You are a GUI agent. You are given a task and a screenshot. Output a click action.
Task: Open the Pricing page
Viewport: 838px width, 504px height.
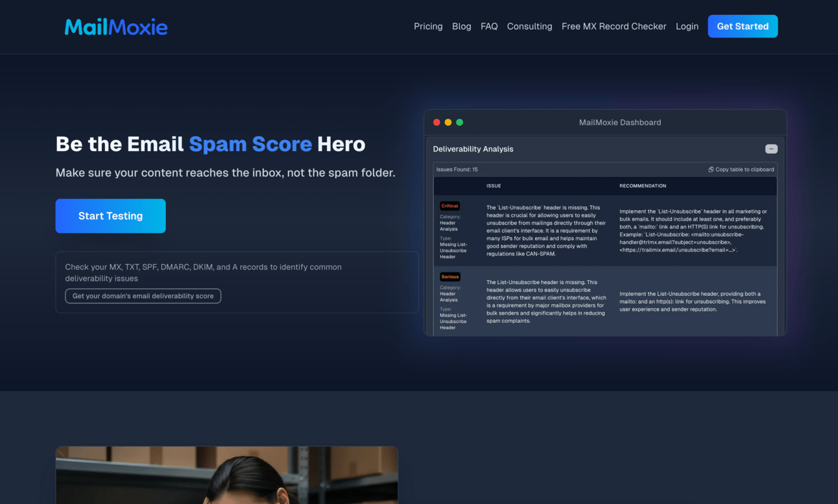click(x=428, y=27)
